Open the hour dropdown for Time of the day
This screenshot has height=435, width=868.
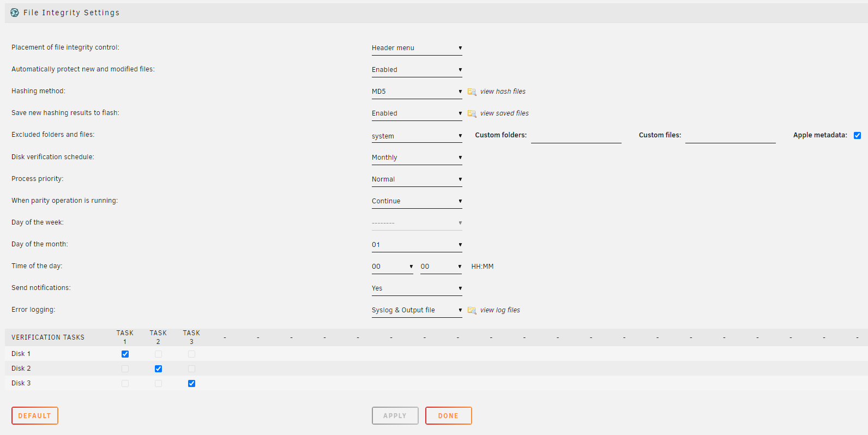pyautogui.click(x=392, y=267)
